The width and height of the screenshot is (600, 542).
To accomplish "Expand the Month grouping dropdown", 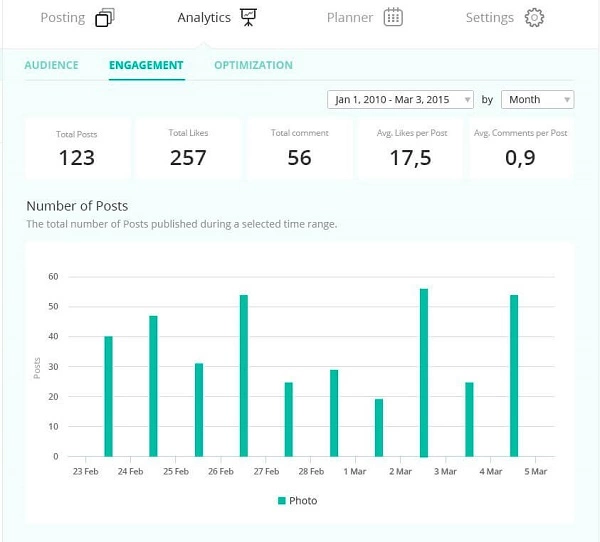I will click(x=538, y=100).
